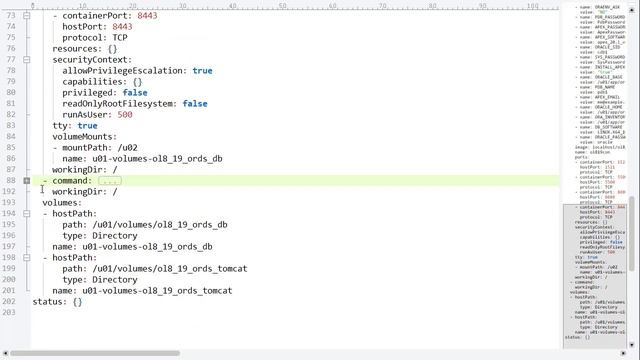The height and width of the screenshot is (360, 640).
Task: Click the left arrow of horizontal scrollbar
Action: [x=5, y=353]
